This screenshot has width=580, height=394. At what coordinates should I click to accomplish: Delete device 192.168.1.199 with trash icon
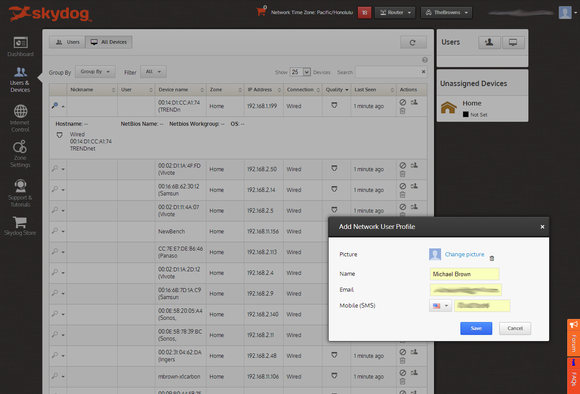402,111
